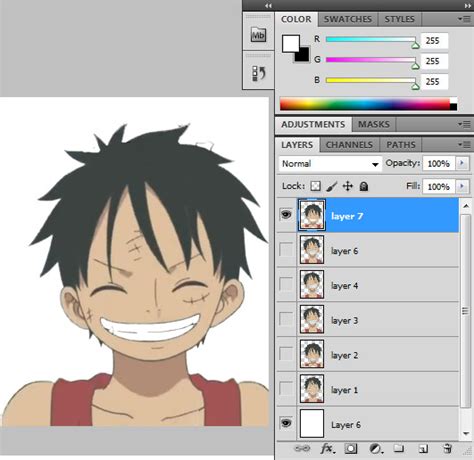Click the Opacity 100% field
Screen dimensions: 474x460
439,164
